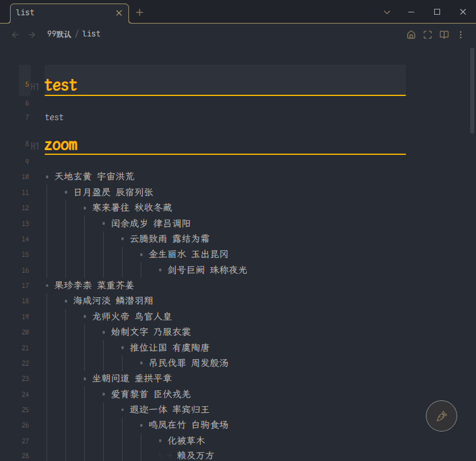This screenshot has width=476, height=461.
Task: Click the zoom heading
Action: click(61, 145)
